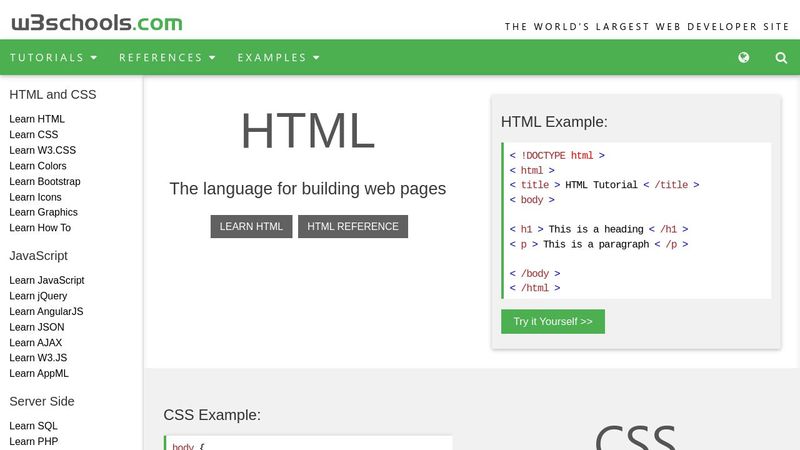The image size is (800, 450).
Task: Open Learn How To link
Action: pyautogui.click(x=40, y=228)
